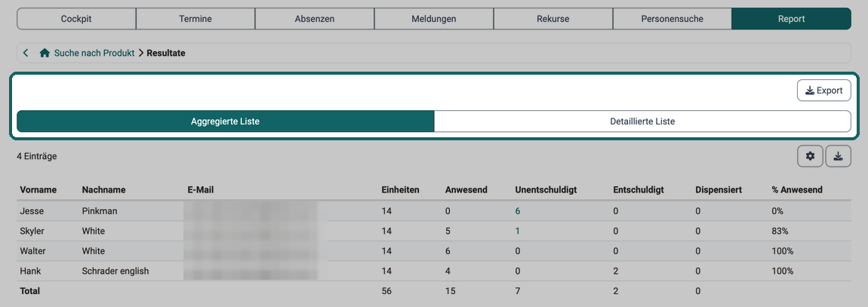Select first name 'Hank' cell
This screenshot has width=868, height=307.
tap(30, 271)
